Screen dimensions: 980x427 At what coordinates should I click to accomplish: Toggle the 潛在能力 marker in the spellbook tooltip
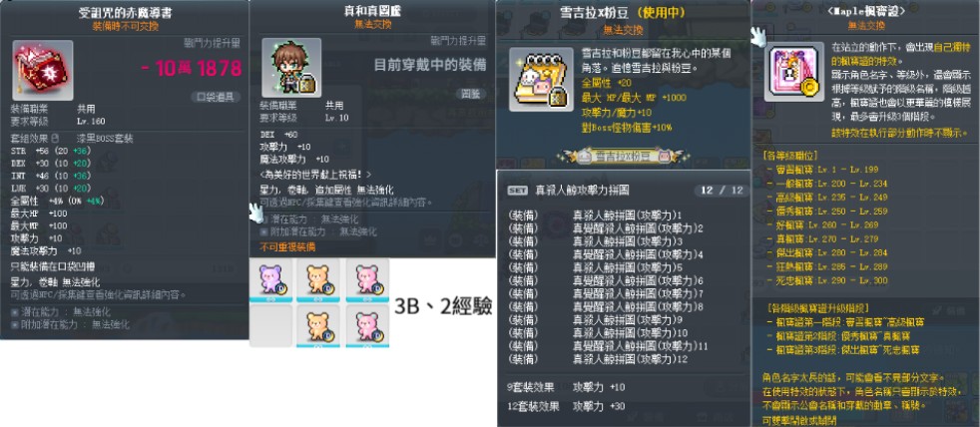14,311
